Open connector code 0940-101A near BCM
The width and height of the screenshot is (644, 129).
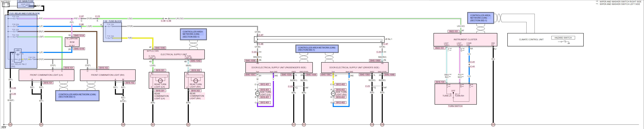coord(79,35)
